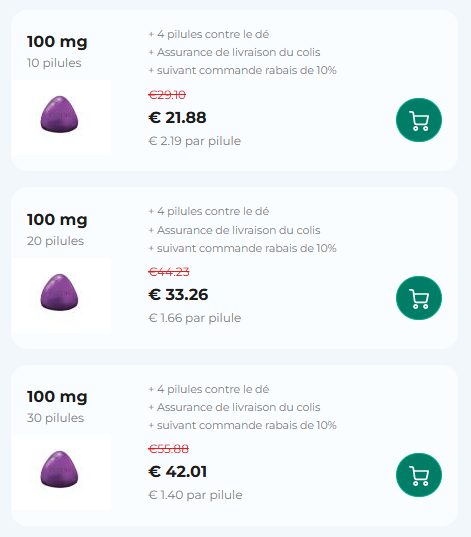Screen dimensions: 471x537
Task: Add the 20 pilules pack to cart
Action: [419, 298]
